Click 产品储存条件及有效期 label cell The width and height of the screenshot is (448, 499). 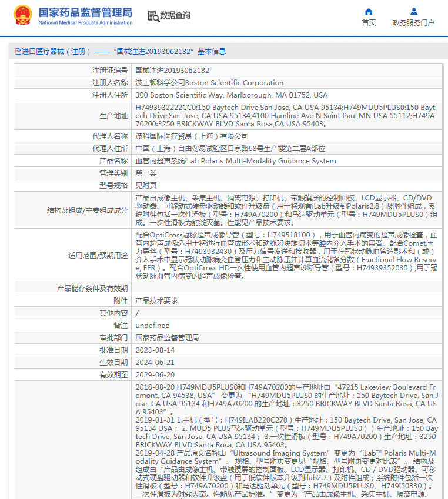click(x=73, y=289)
